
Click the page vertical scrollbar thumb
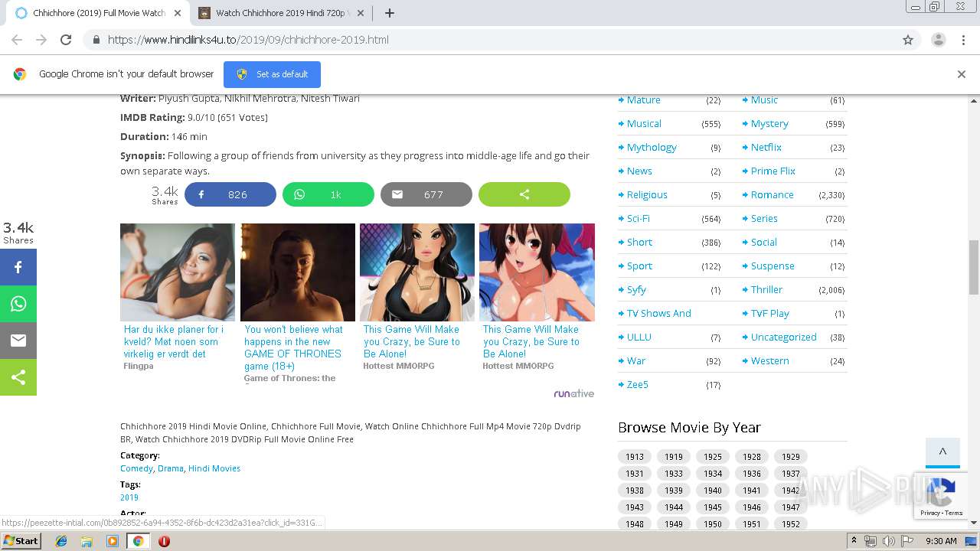(974, 267)
